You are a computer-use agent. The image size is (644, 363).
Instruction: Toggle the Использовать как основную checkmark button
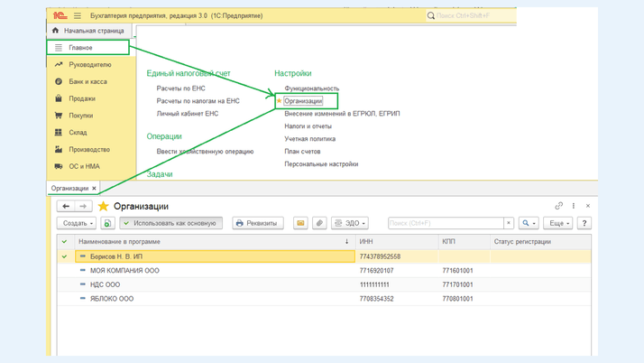point(170,223)
